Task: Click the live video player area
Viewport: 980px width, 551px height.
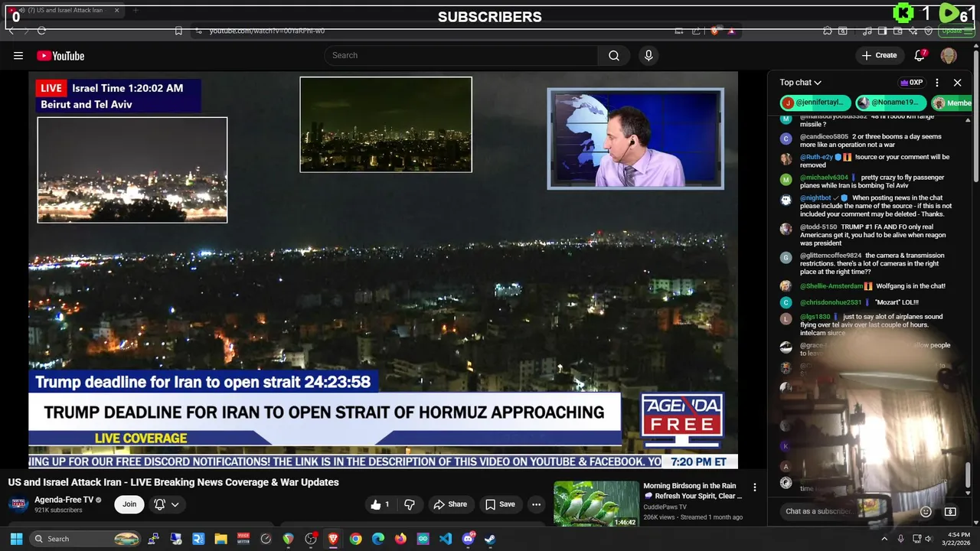Action: [x=383, y=269]
